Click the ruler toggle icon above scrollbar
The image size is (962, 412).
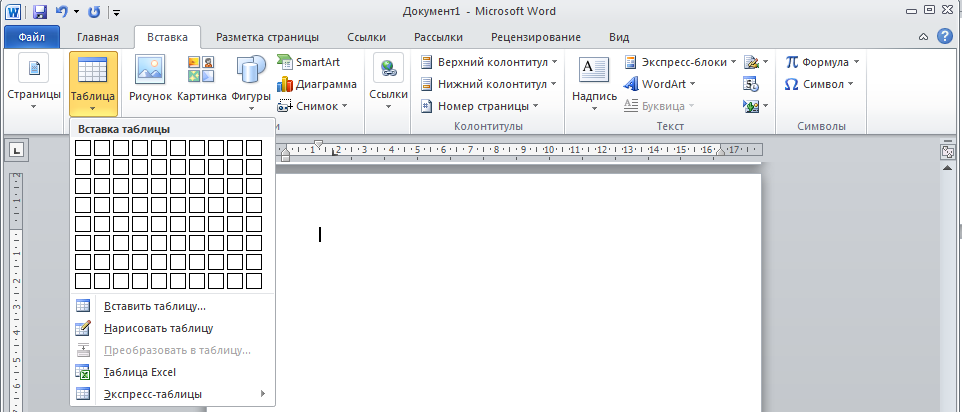pos(948,151)
